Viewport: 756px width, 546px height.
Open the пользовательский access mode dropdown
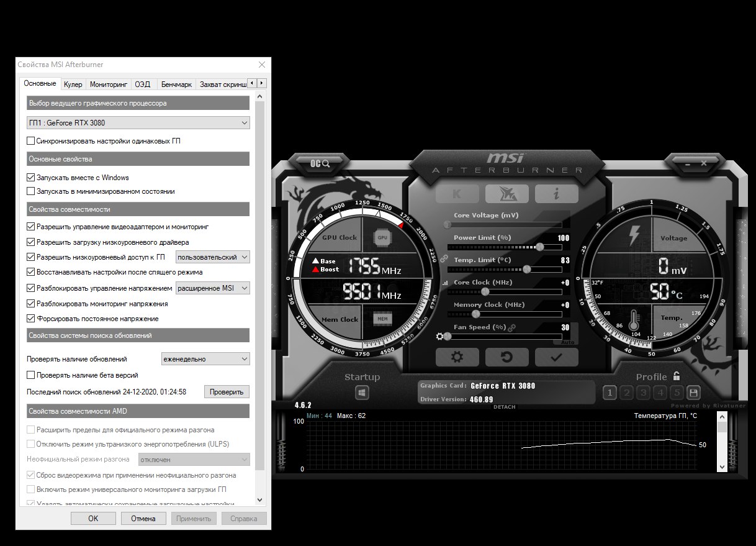(x=213, y=257)
